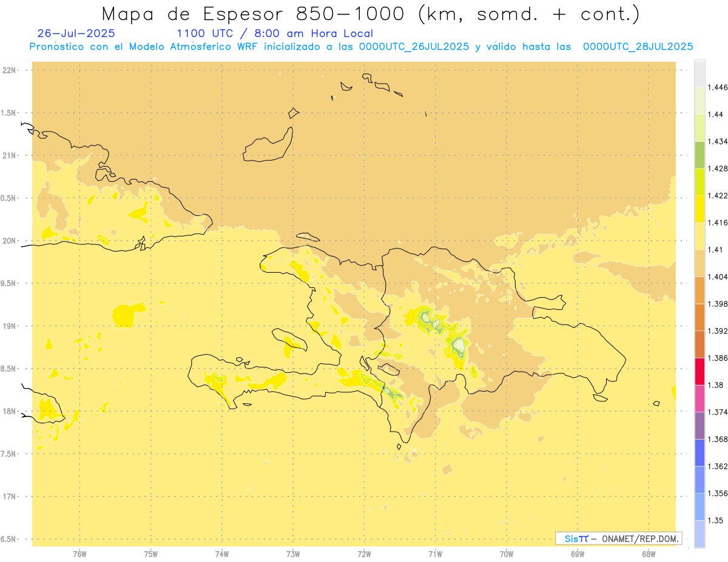Click the 19N latitude axis label
Viewport: 728px width, 562px height.
(x=10, y=326)
